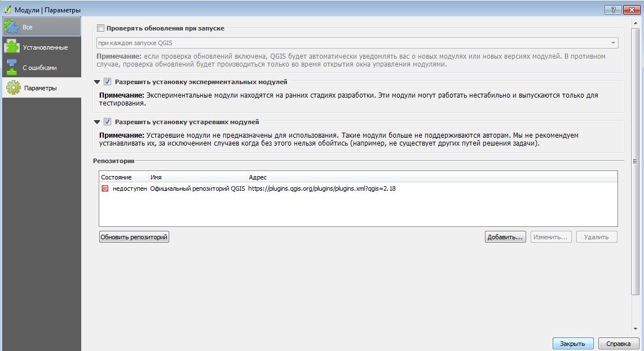Viewport: 644px width, 351px height.
Task: Click the vertical scrollbar thumb of settings panel
Action: pos(635,160)
